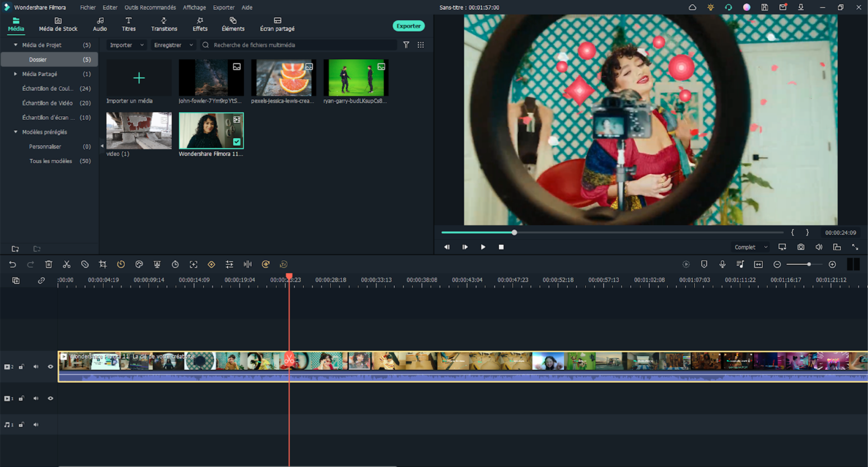
Task: Open the Fichier menu
Action: point(88,7)
